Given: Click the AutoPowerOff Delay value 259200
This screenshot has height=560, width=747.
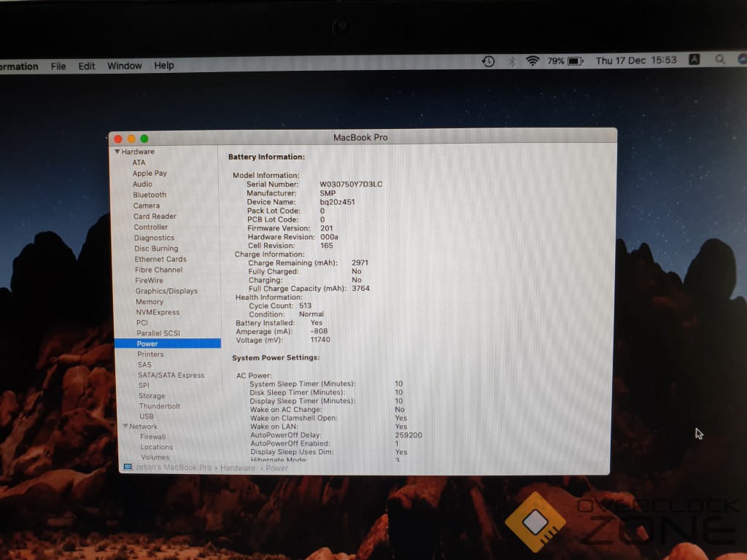Looking at the screenshot, I should point(409,435).
